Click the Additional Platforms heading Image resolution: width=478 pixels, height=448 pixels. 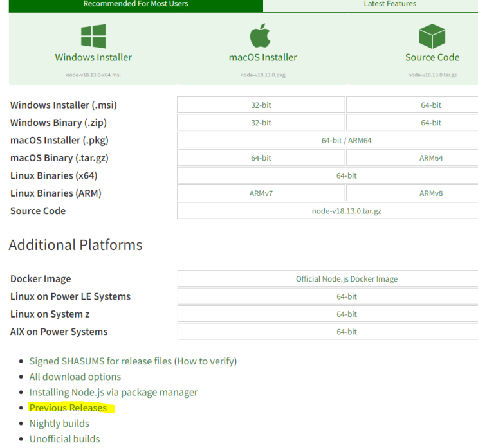tap(76, 245)
